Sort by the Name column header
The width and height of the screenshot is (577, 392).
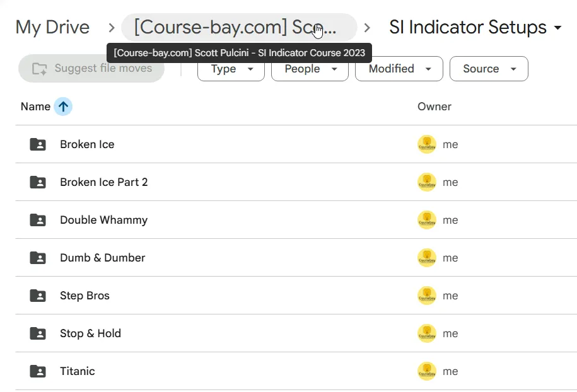[36, 107]
